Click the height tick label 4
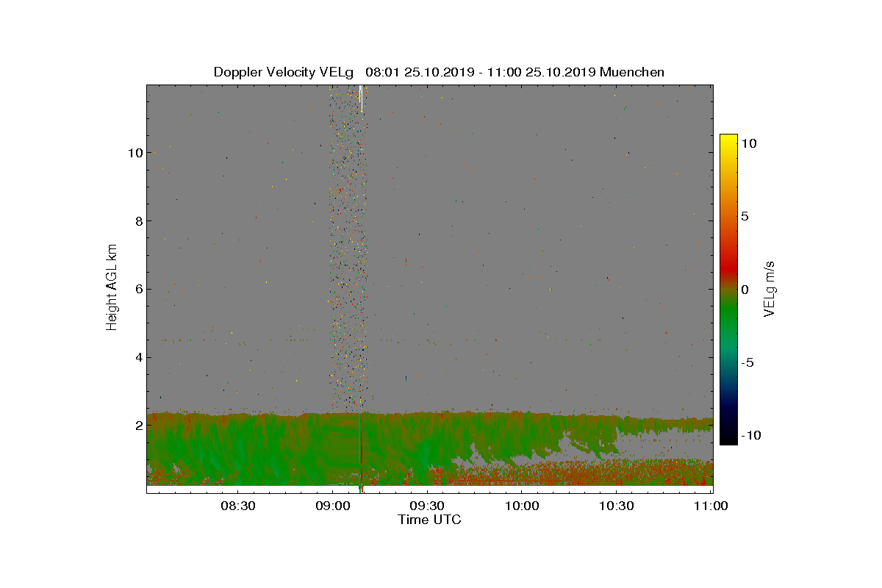The image size is (882, 588). 137,357
